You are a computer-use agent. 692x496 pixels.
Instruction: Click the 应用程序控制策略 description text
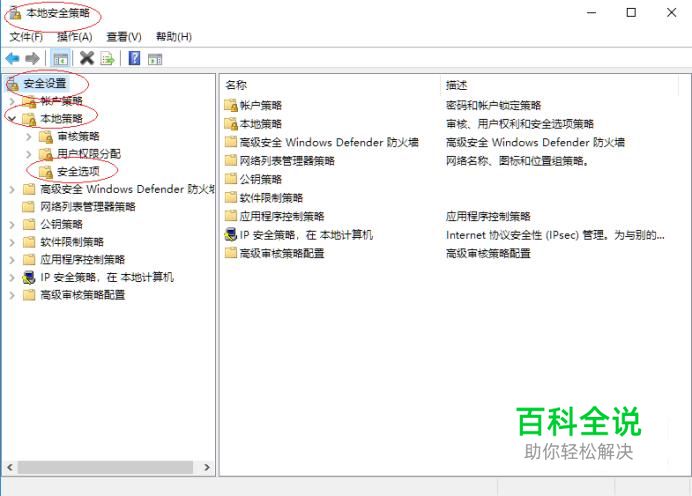tap(488, 216)
